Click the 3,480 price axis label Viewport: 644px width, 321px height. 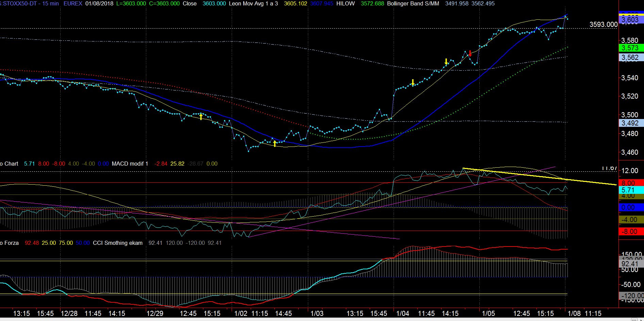coord(630,134)
